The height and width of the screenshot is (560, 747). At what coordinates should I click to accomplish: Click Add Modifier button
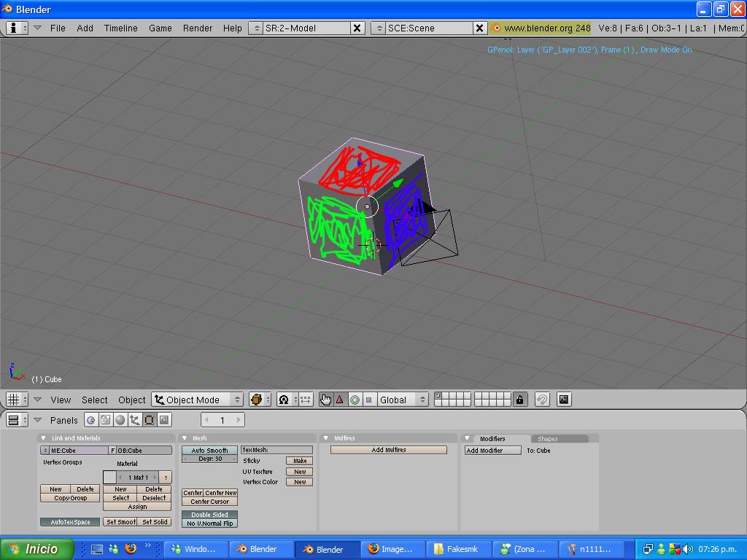point(492,451)
